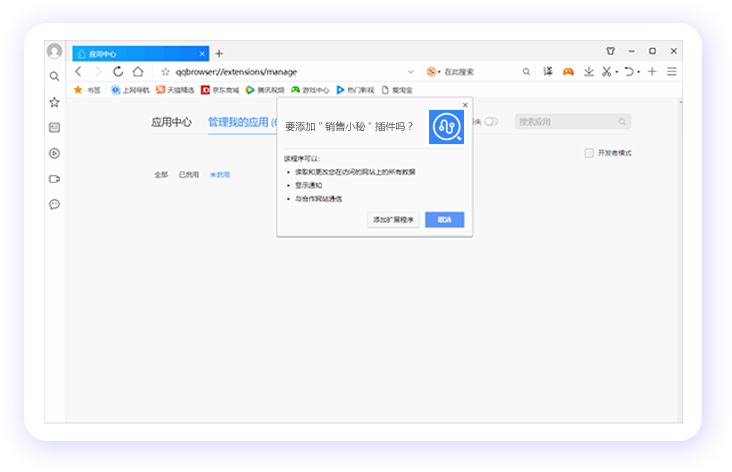The width and height of the screenshot is (732, 472).
Task: Click the magnifier in 搜索应用 box
Action: tap(622, 122)
